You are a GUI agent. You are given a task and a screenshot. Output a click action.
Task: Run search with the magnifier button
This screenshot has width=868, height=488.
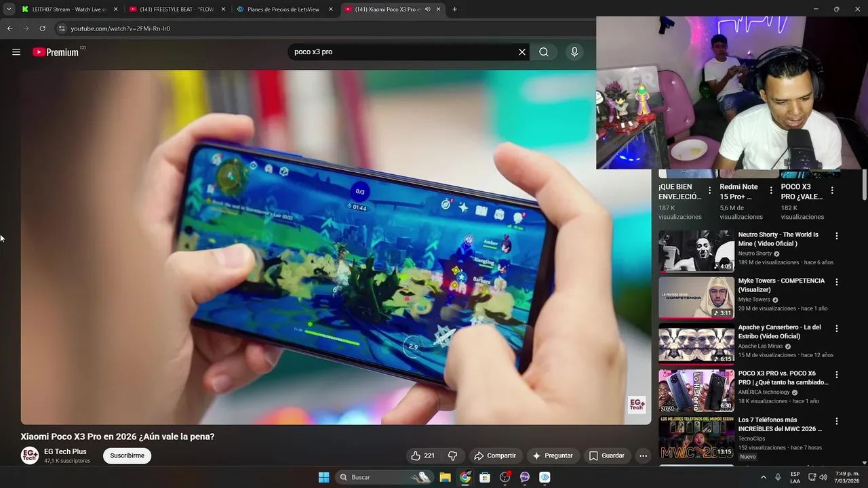(544, 52)
